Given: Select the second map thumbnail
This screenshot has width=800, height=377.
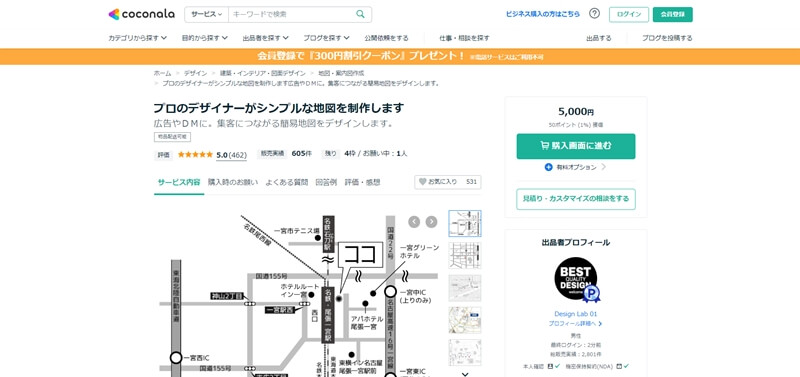Looking at the screenshot, I should (x=464, y=256).
